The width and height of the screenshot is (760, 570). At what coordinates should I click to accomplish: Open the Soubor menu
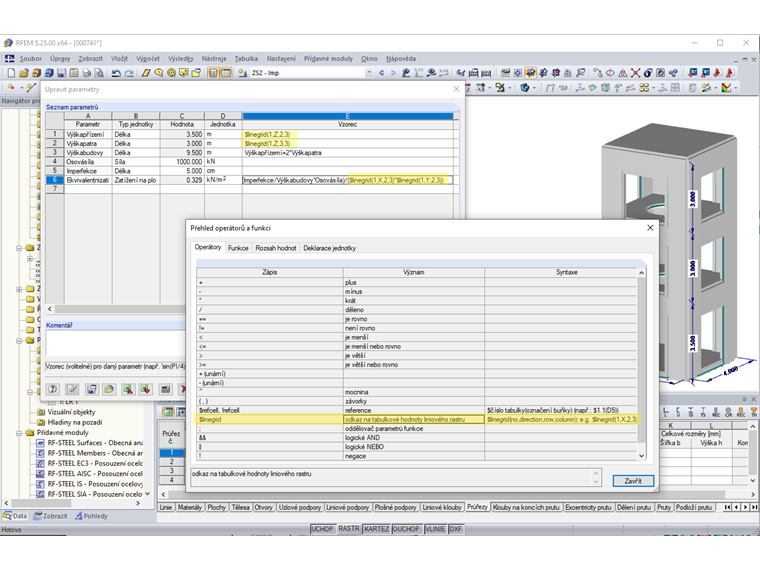click(x=31, y=59)
